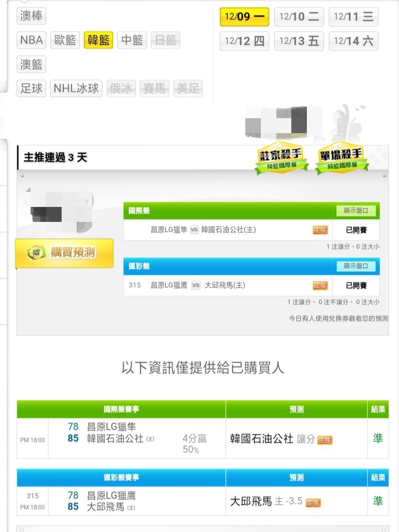
Task: Select the 12/14 六 date
Action: tap(353, 41)
